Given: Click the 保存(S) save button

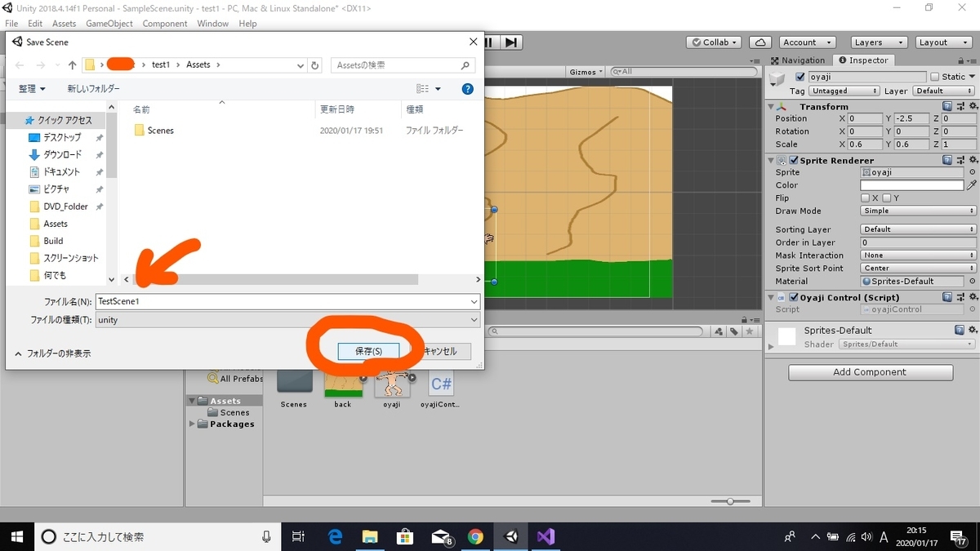Looking at the screenshot, I should pyautogui.click(x=368, y=351).
